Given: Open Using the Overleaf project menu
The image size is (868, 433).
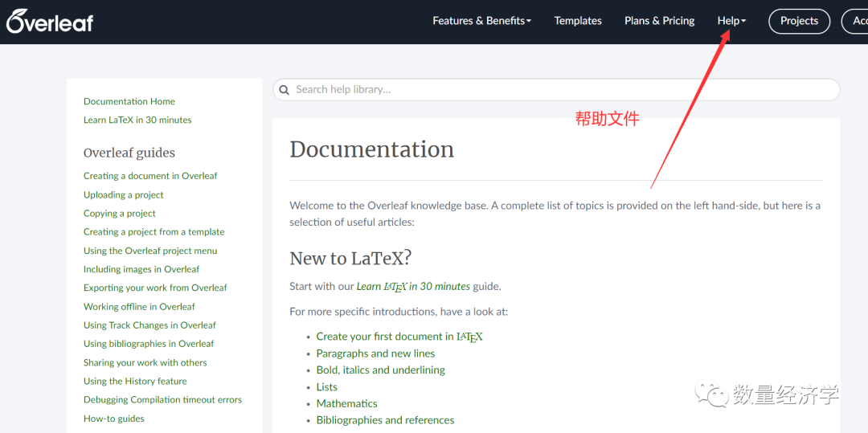Looking at the screenshot, I should click(150, 251).
